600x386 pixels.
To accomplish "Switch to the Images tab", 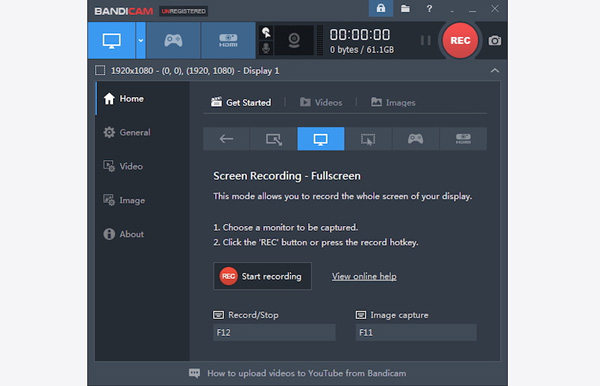I will [x=393, y=102].
